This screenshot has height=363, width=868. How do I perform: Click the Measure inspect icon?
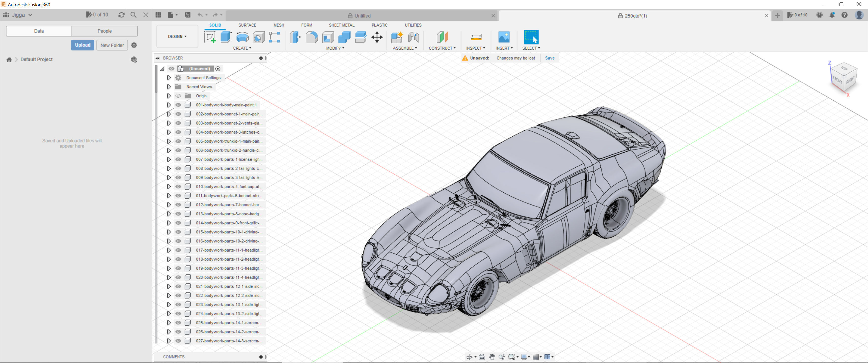coord(476,37)
